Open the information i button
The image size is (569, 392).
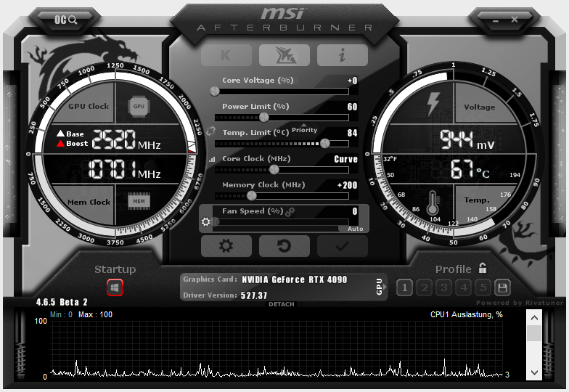(x=343, y=55)
